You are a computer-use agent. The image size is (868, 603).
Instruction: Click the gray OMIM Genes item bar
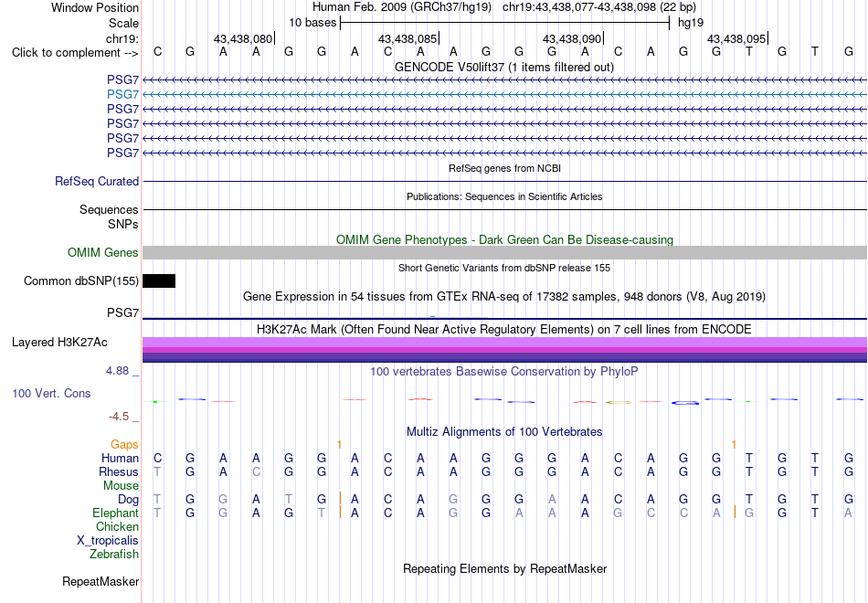[504, 252]
